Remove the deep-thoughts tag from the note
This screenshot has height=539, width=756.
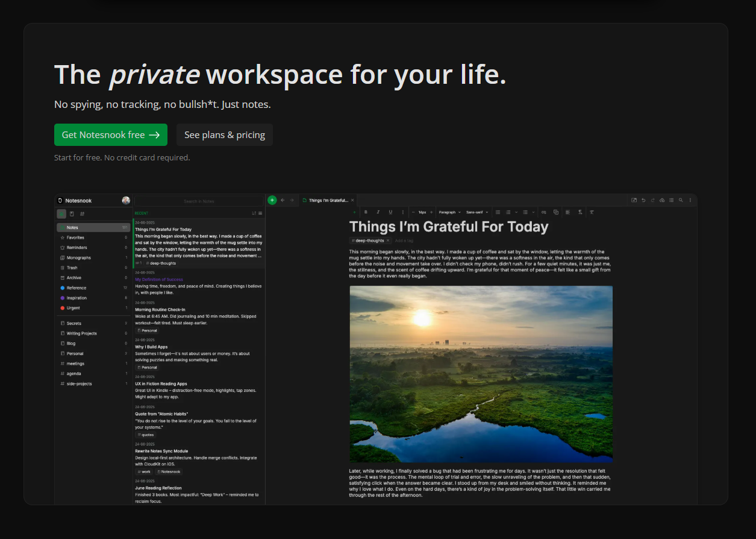(x=388, y=241)
